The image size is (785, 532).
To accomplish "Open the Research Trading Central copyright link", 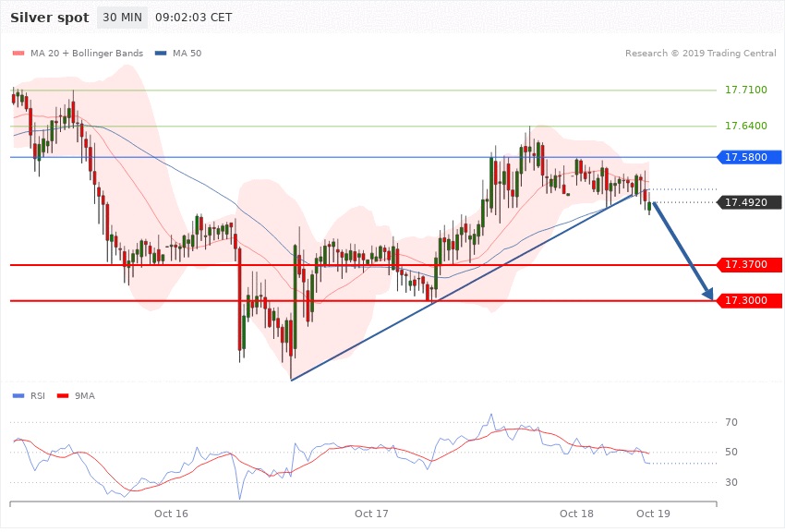I will click(700, 54).
